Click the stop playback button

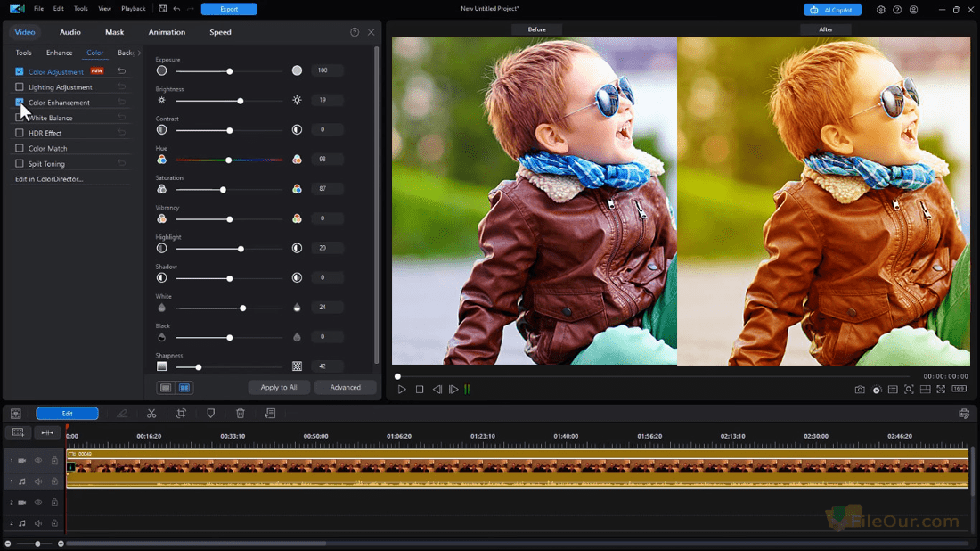(420, 389)
